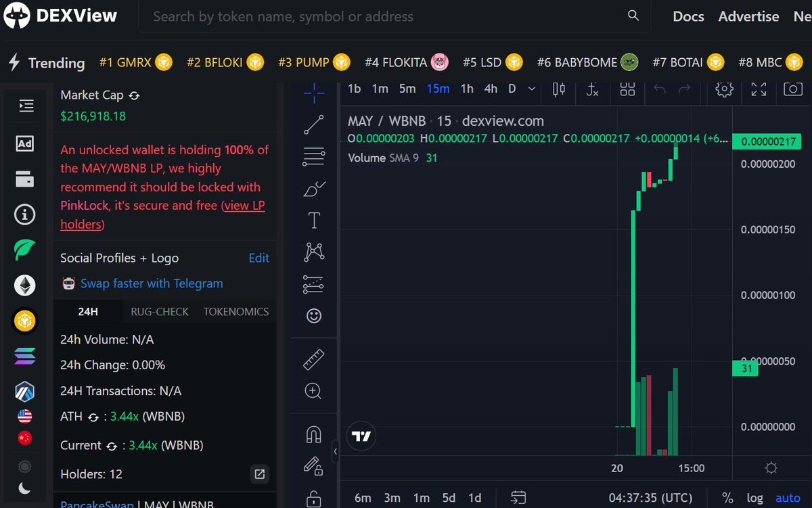Switch to the 24H tab
Viewport: 812px width, 508px height.
pyautogui.click(x=88, y=312)
